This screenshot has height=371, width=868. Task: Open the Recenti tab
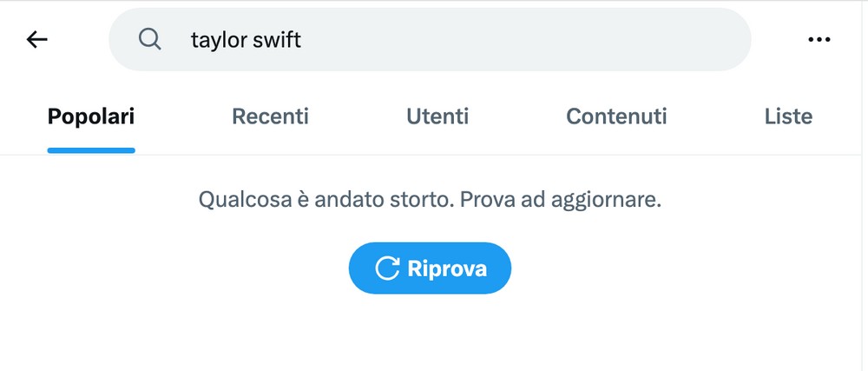click(270, 116)
